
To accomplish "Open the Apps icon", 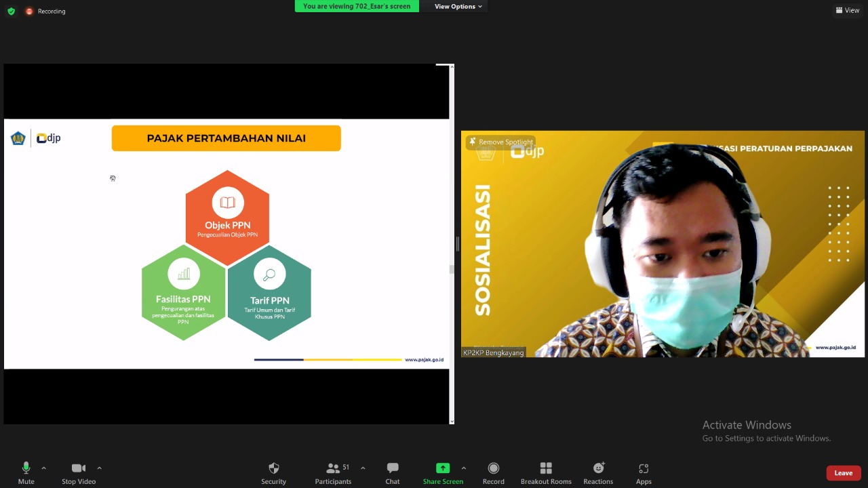I will pyautogui.click(x=644, y=468).
